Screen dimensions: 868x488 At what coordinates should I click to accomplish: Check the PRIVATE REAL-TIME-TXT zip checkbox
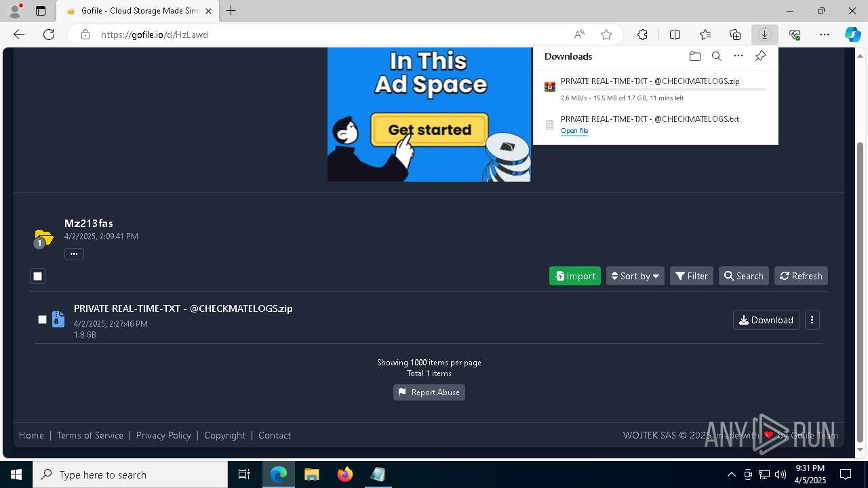coord(42,319)
